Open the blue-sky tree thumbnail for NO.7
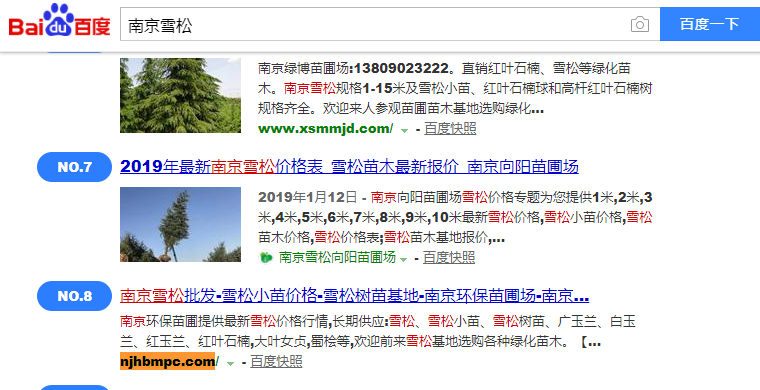This screenshot has height=390, width=760. pyautogui.click(x=180, y=224)
